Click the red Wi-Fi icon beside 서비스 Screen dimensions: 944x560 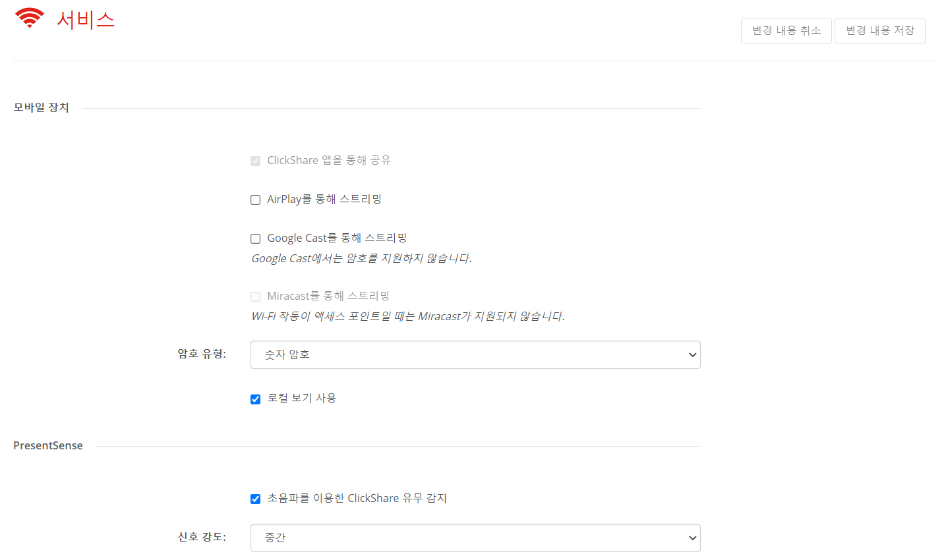point(30,18)
